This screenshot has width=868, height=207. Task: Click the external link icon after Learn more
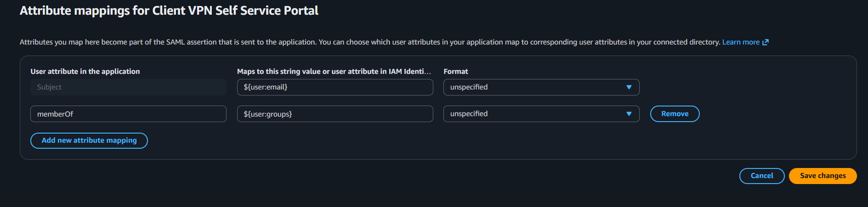(766, 42)
